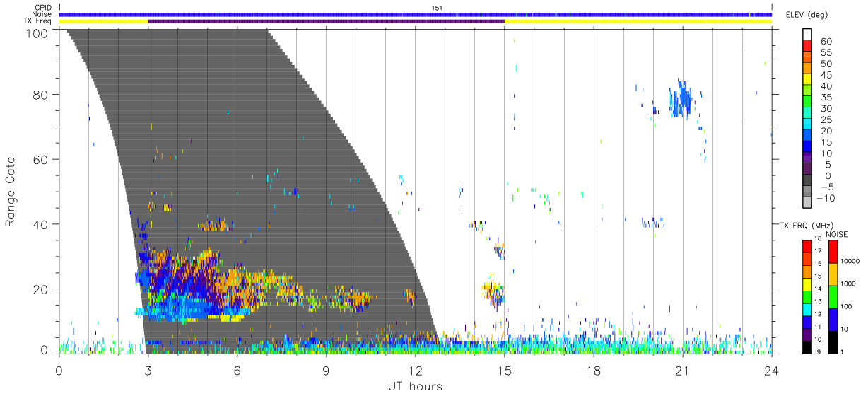
Task: Click the UT hours tick label 18
Action: [x=594, y=371]
